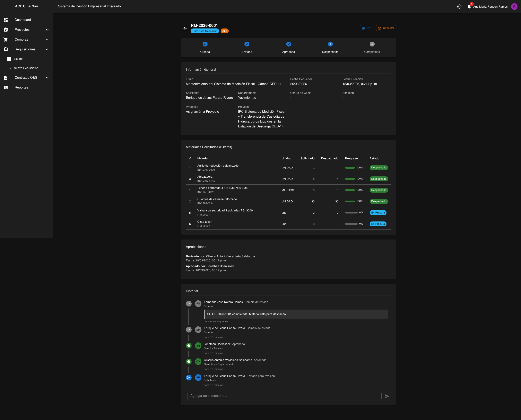This screenshot has width=521, height=420.
Task: Focus the Agregar un comentario field
Action: pyautogui.click(x=284, y=396)
